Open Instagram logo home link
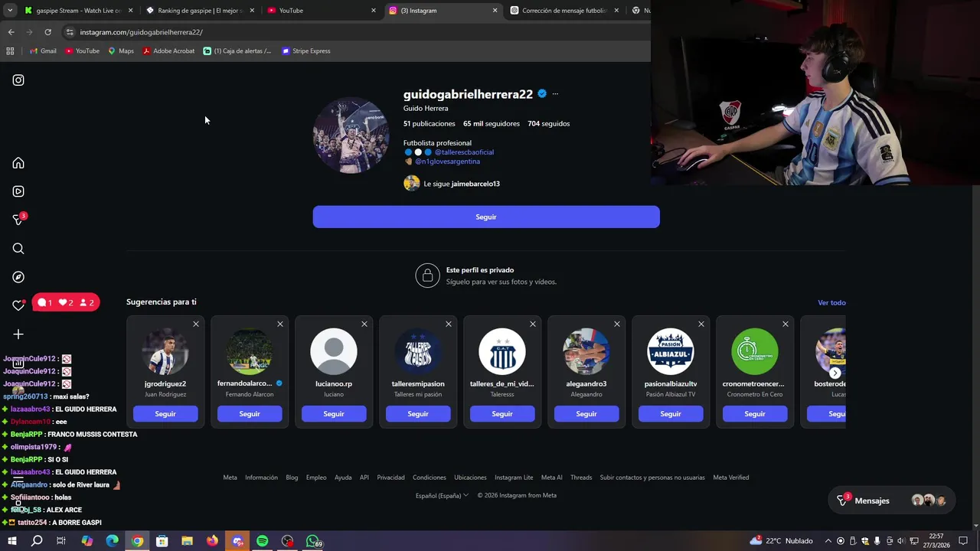The image size is (980, 551). (18, 80)
